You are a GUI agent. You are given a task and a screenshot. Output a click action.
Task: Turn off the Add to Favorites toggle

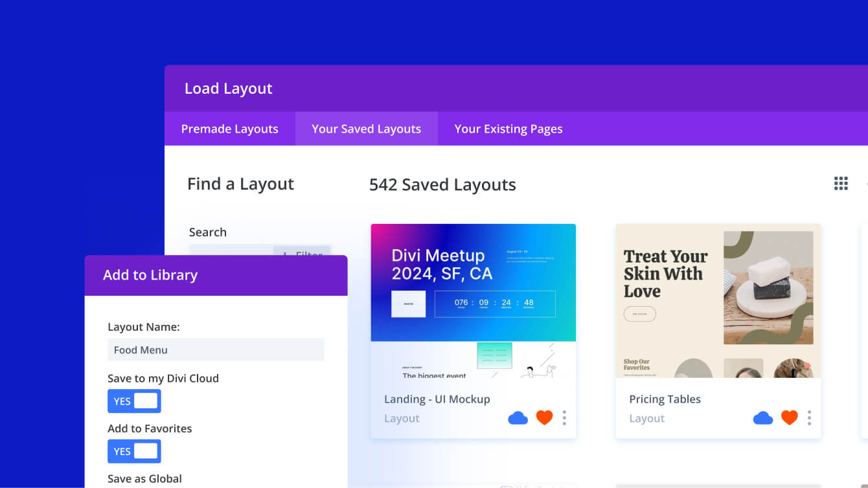coord(134,451)
